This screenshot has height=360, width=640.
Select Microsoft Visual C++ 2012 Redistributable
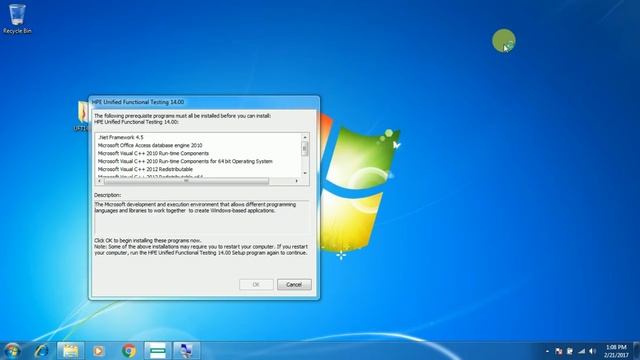click(x=145, y=169)
